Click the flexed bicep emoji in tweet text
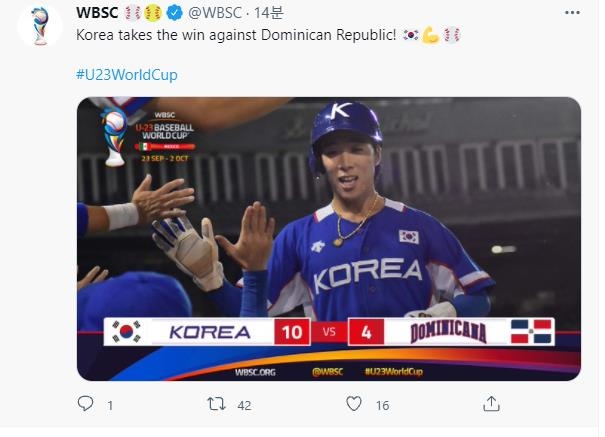 [431, 36]
